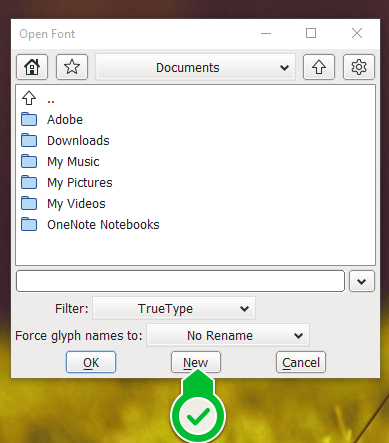Select the Adobe folder name

pyautogui.click(x=65, y=120)
